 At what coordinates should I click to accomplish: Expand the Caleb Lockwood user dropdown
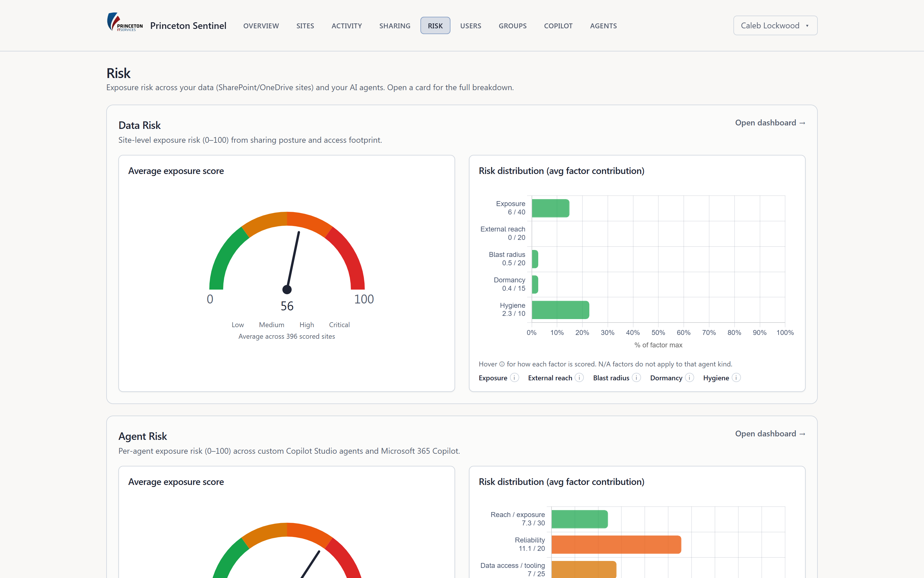tap(775, 26)
